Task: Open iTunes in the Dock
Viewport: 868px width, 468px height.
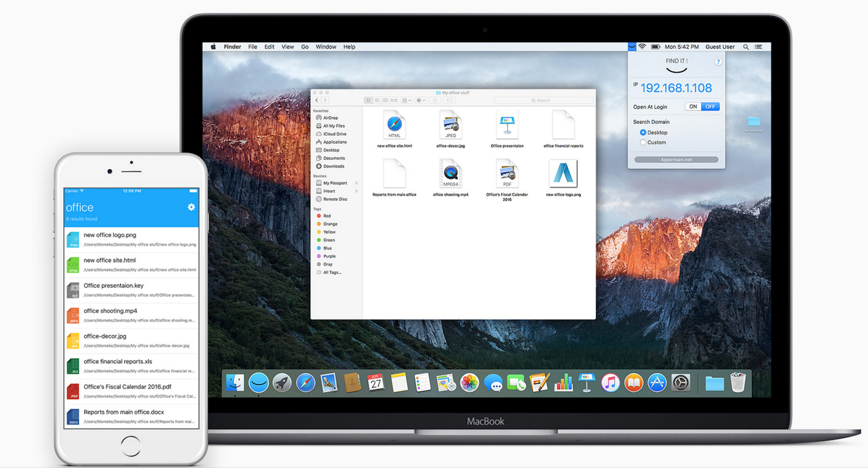Action: pos(610,383)
